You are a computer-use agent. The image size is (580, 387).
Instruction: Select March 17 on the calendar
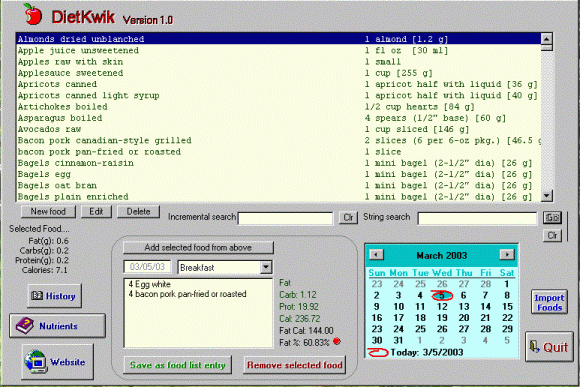398,318
